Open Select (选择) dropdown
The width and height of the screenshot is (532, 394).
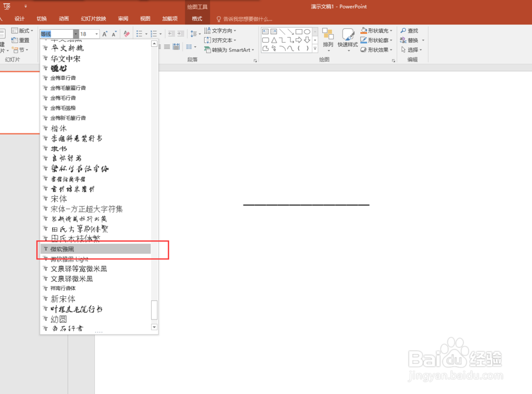412,50
